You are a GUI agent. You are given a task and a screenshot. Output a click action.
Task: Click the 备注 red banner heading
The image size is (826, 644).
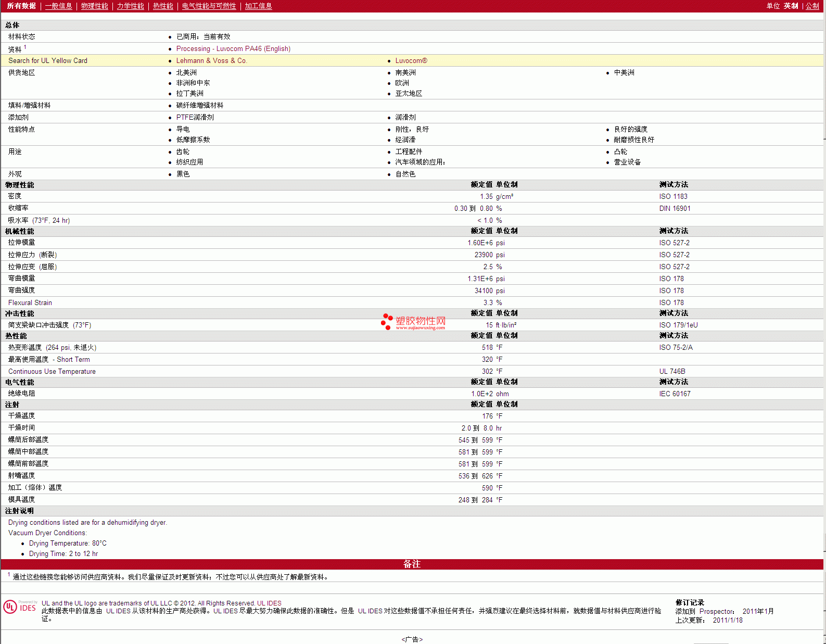click(x=412, y=564)
